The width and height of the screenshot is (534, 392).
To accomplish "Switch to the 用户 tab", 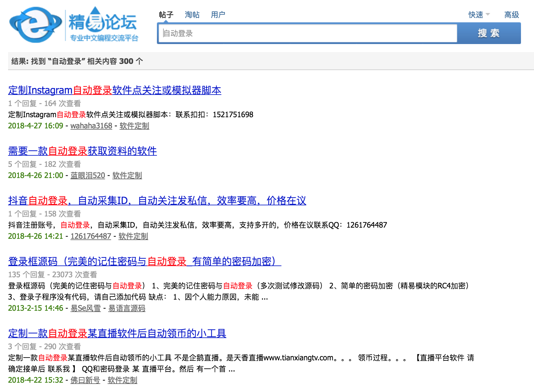I will (x=218, y=15).
